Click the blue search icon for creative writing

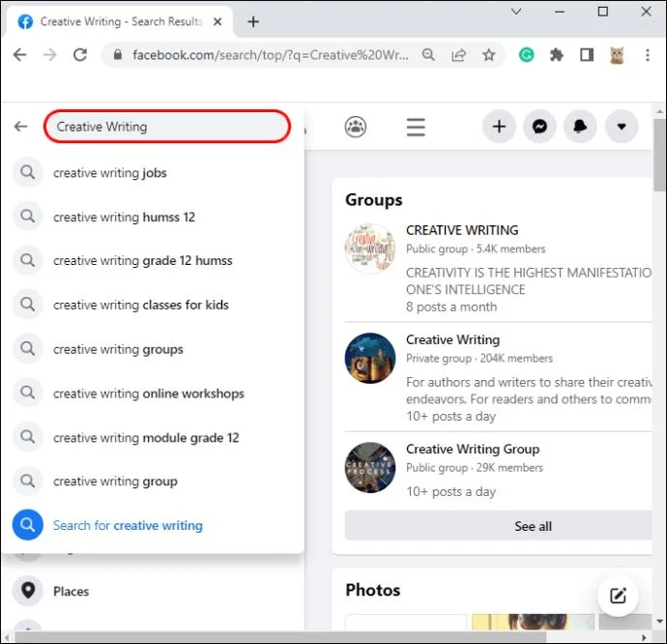pyautogui.click(x=28, y=525)
